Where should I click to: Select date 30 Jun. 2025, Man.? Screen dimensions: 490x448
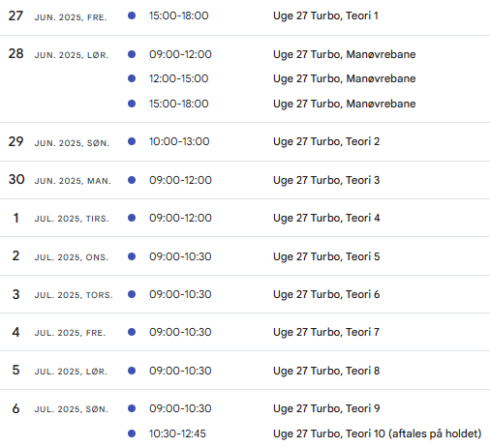click(x=60, y=180)
